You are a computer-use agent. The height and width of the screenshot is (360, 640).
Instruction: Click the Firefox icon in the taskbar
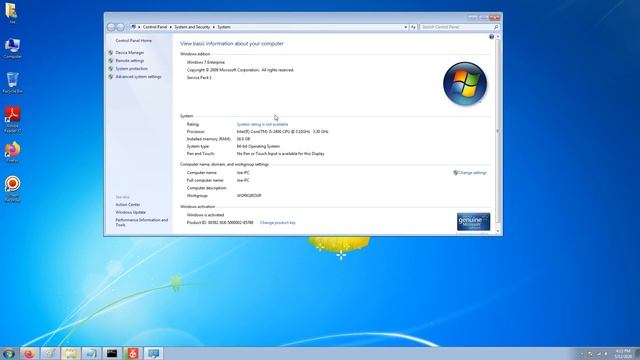(x=29, y=353)
